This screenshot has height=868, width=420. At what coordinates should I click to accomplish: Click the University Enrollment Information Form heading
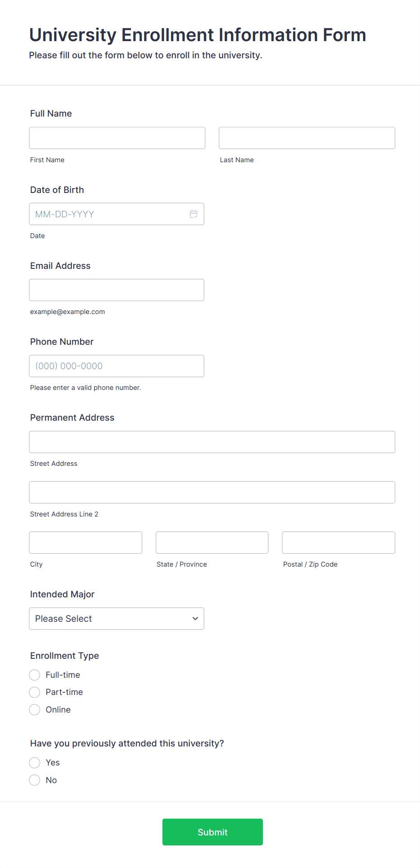(197, 35)
